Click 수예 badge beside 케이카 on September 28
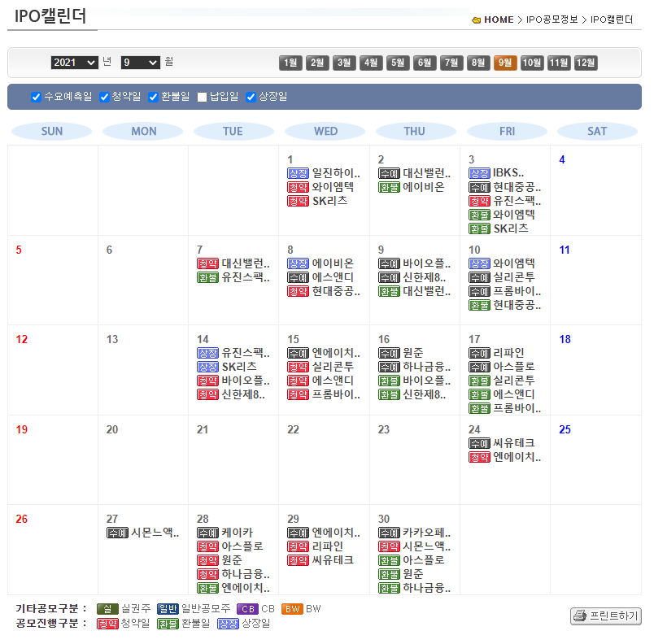This screenshot has height=644, width=667. coord(207,533)
